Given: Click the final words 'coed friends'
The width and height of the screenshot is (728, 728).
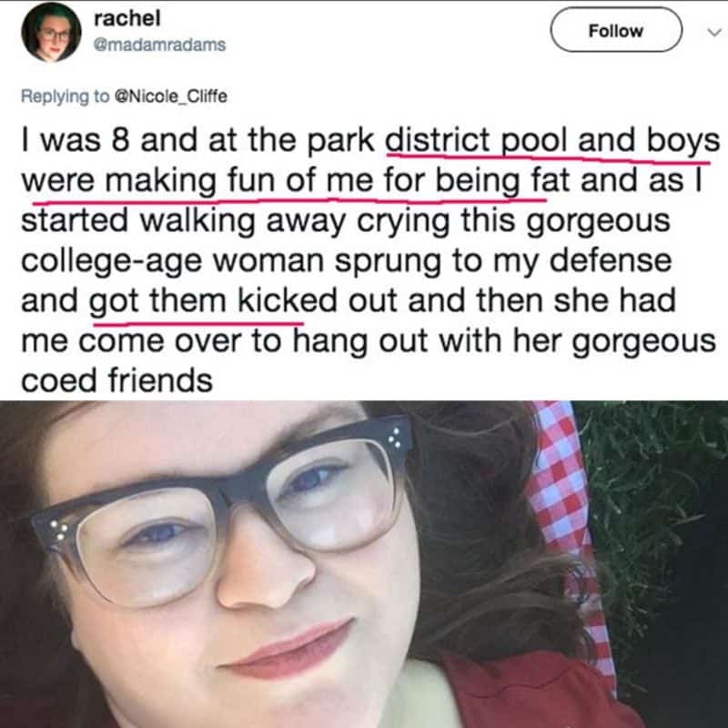Looking at the screenshot, I should coord(117,380).
